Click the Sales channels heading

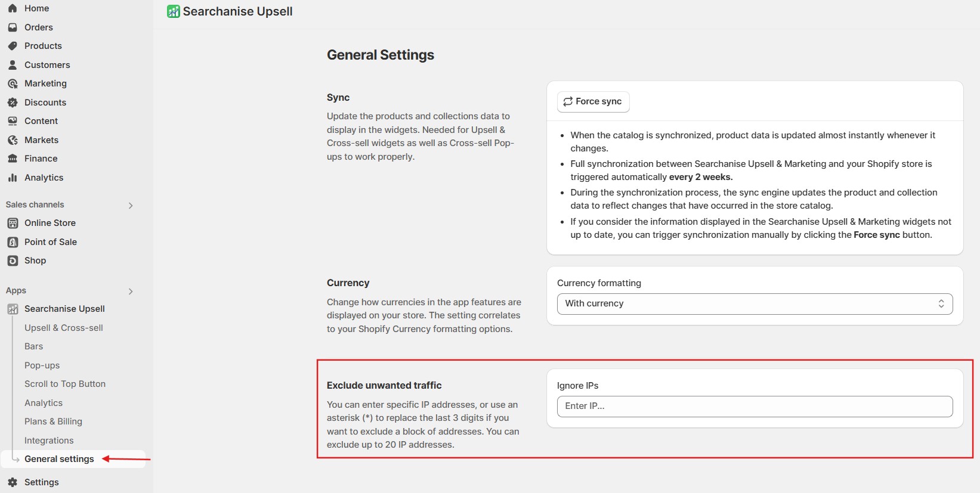35,204
